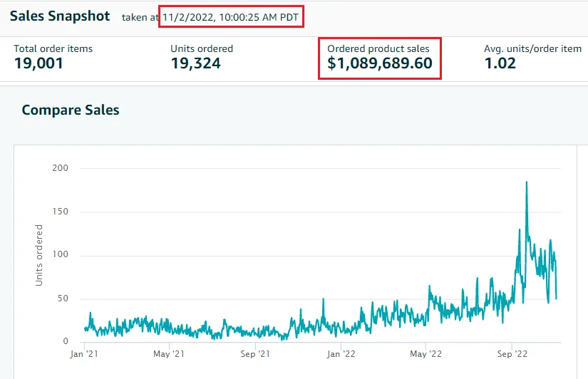Click the highest peak of the sales line

click(527, 182)
